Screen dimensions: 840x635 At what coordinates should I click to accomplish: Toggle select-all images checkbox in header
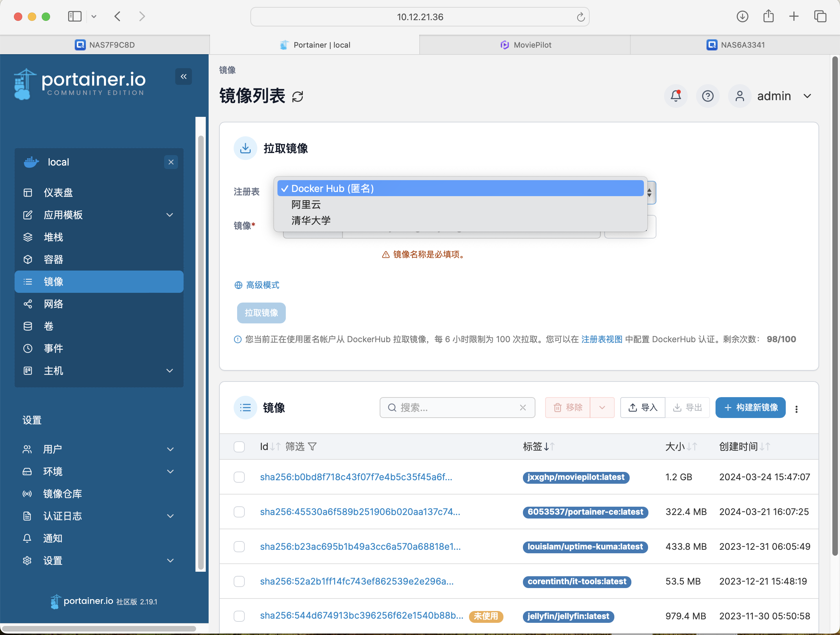click(239, 447)
